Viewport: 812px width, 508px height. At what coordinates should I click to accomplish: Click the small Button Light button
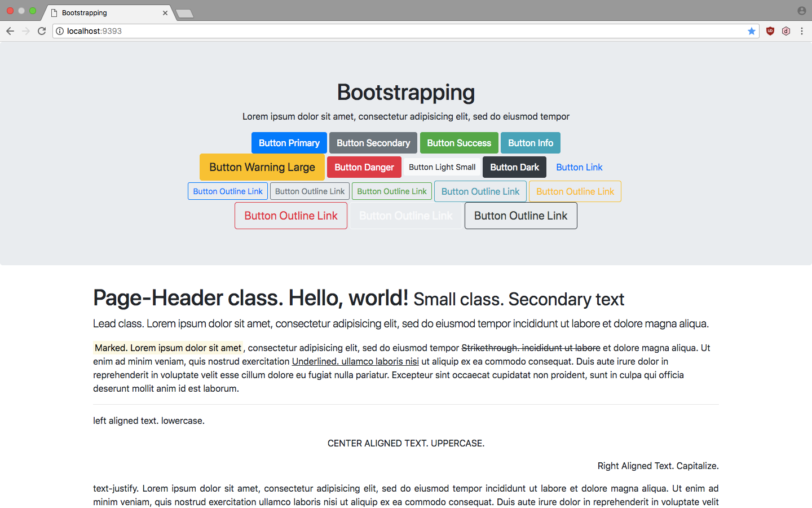442,167
